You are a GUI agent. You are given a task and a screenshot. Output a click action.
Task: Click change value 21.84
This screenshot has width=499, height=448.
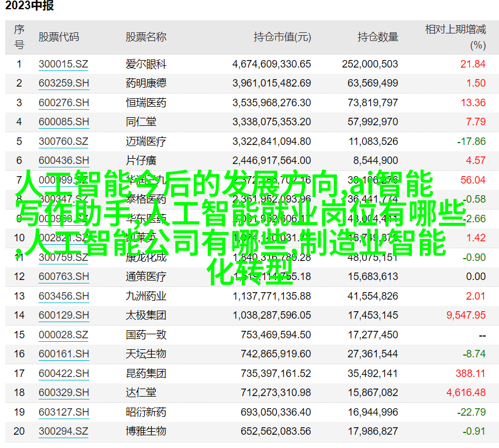(x=473, y=64)
